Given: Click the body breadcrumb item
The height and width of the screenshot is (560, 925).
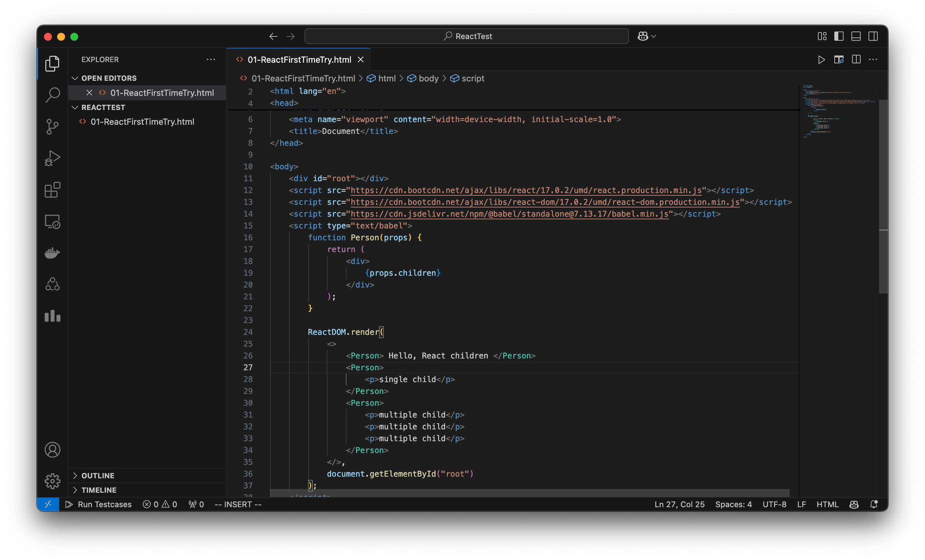Looking at the screenshot, I should click(x=429, y=78).
